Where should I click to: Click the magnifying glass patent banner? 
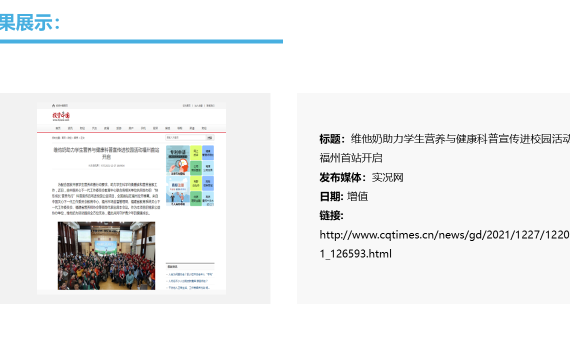click(178, 160)
